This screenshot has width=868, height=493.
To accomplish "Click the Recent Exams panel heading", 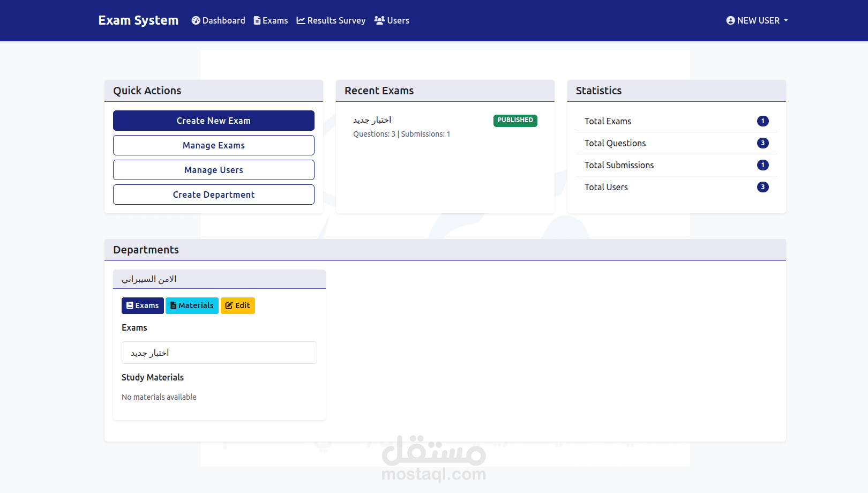I will [x=379, y=91].
